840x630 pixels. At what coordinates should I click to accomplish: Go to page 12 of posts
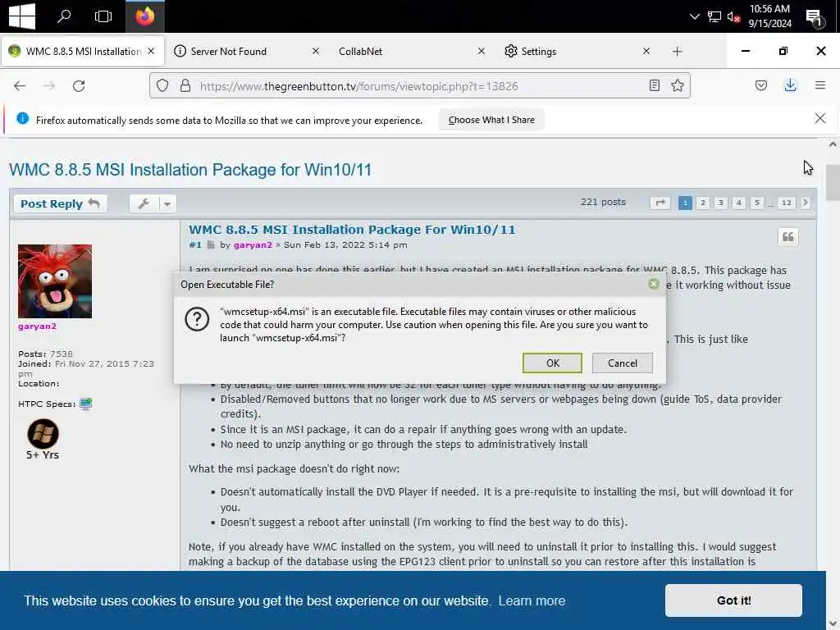786,203
